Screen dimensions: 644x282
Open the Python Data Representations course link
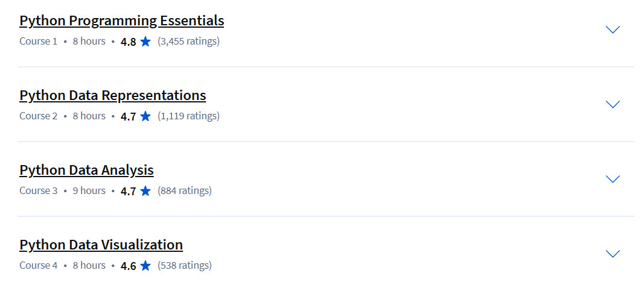tap(112, 95)
